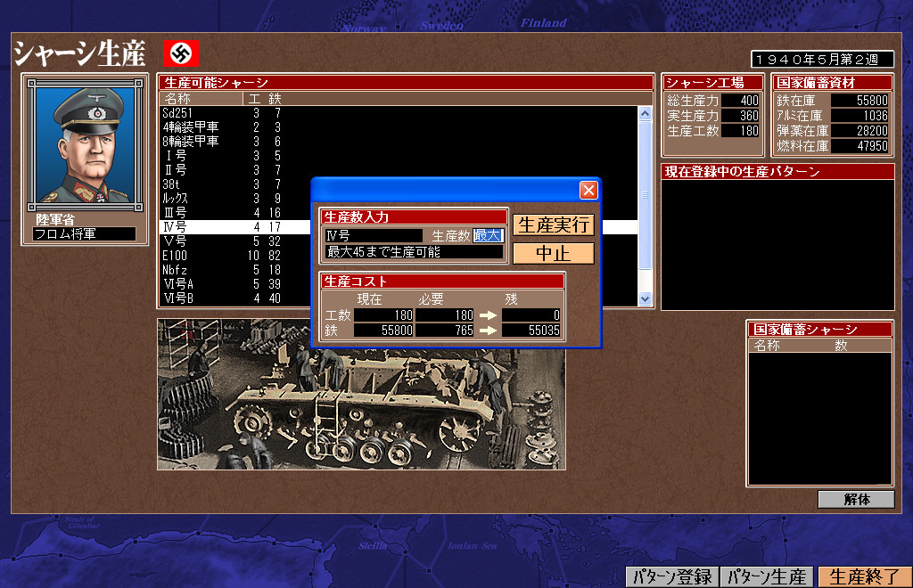
Task: Click the Ⅳ号 name field in dialog
Action: 374,235
